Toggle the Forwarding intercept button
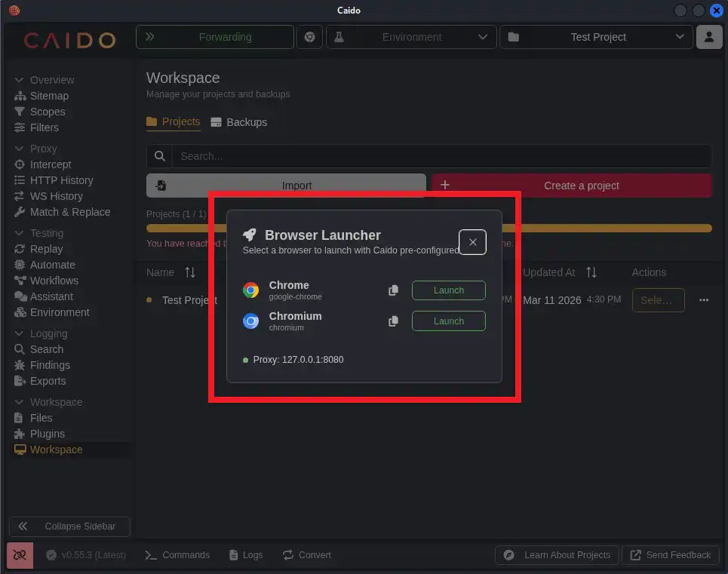This screenshot has height=574, width=728. [215, 37]
